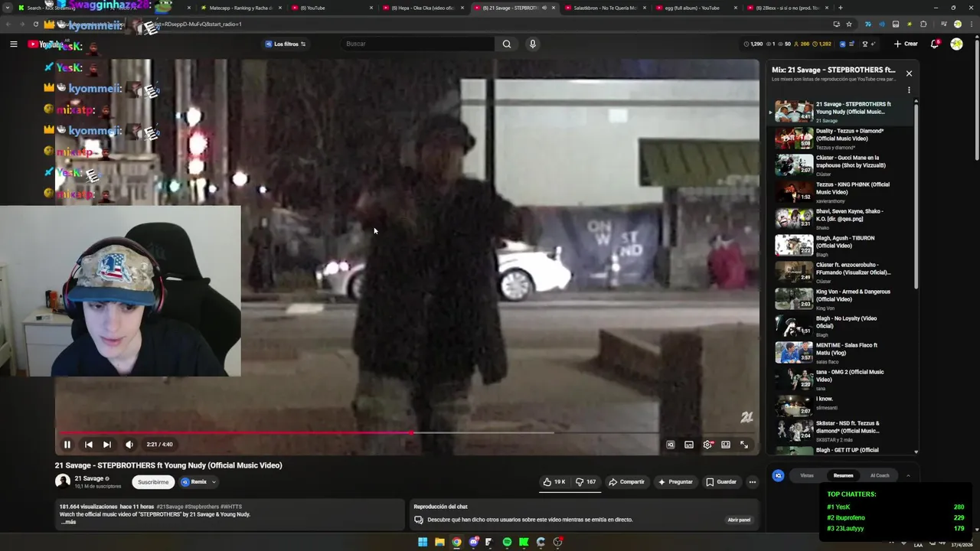Select Blagh - No Loyalty playlist item
The image size is (980, 551).
pos(840,326)
